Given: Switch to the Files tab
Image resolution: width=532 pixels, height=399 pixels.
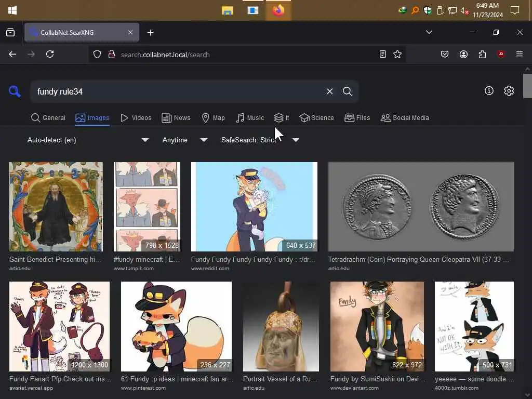Looking at the screenshot, I should pos(357,118).
